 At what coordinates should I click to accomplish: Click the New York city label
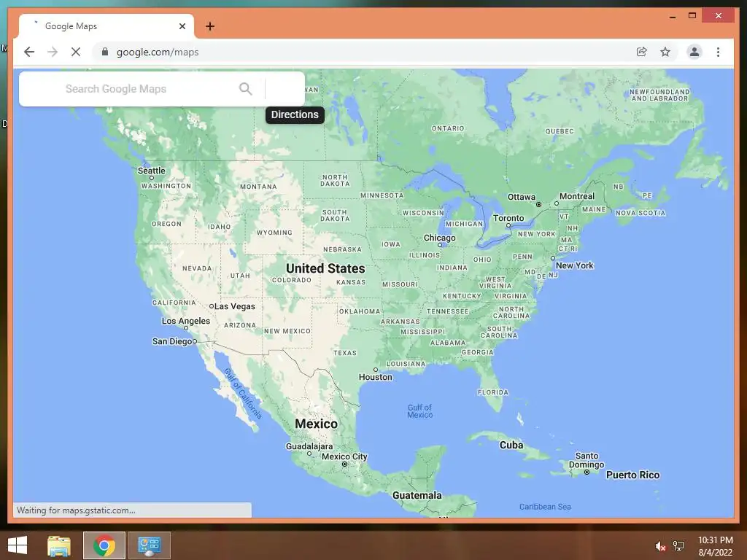(x=575, y=265)
